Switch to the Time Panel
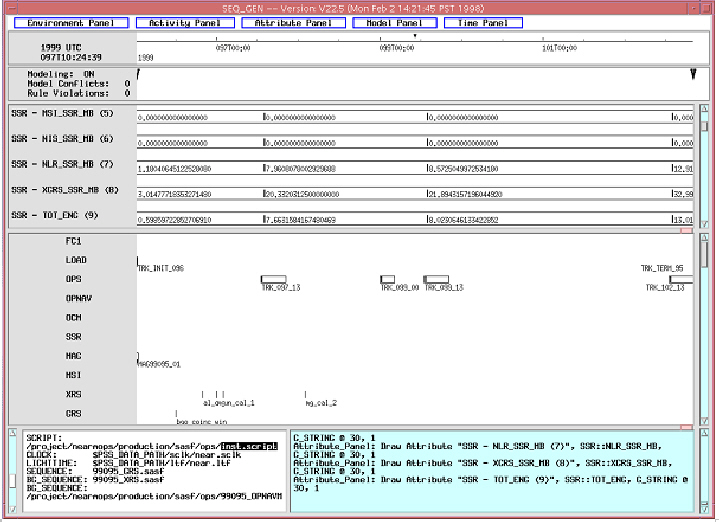 coord(483,23)
